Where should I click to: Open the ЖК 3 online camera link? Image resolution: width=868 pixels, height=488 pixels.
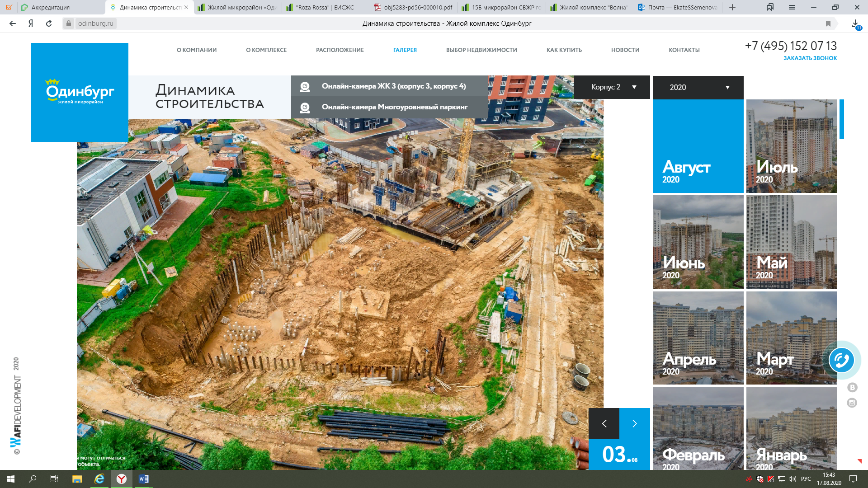tap(393, 86)
